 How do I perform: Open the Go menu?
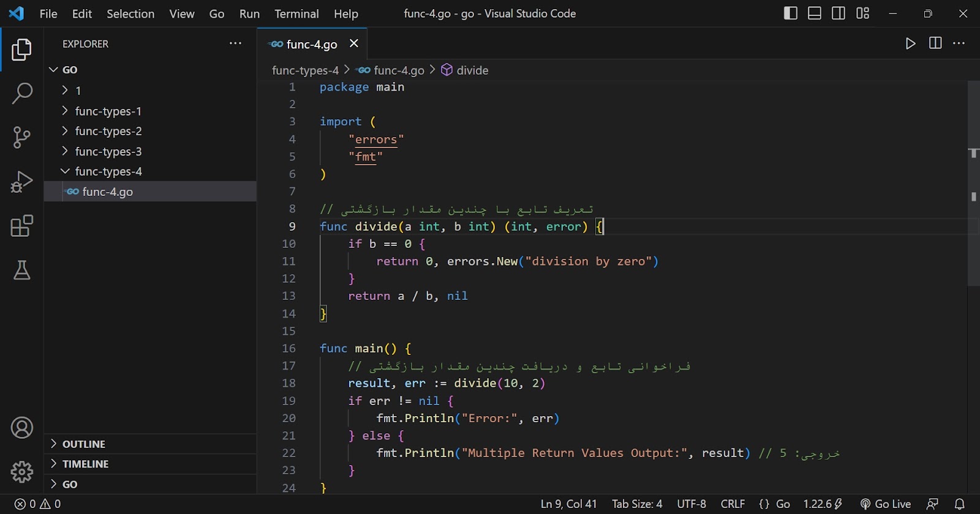(x=217, y=13)
